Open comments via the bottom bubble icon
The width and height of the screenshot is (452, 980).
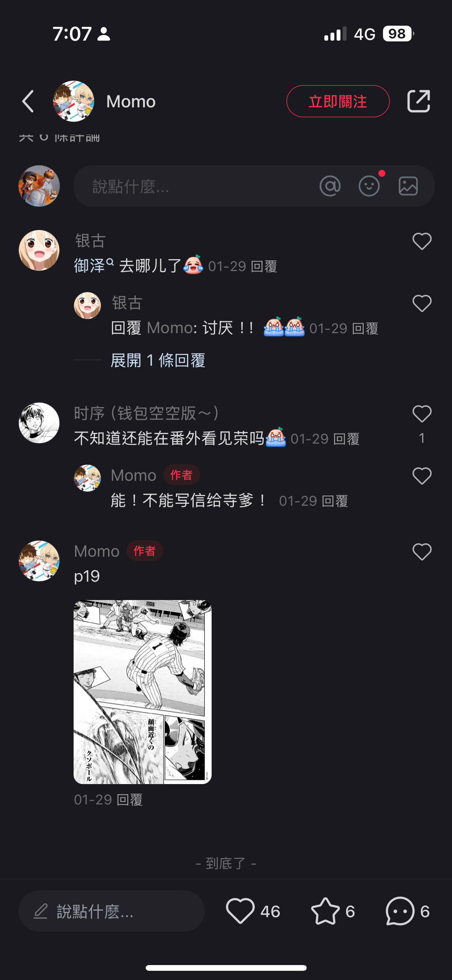[400, 911]
